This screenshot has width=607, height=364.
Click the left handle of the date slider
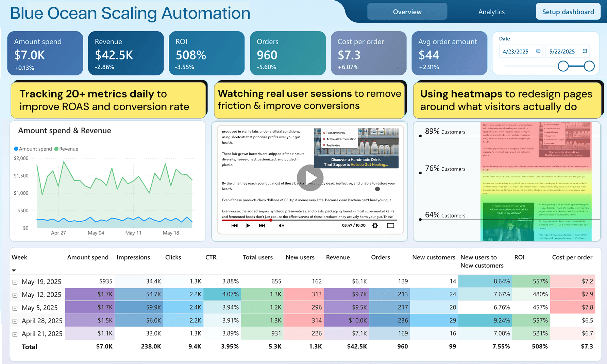563,66
